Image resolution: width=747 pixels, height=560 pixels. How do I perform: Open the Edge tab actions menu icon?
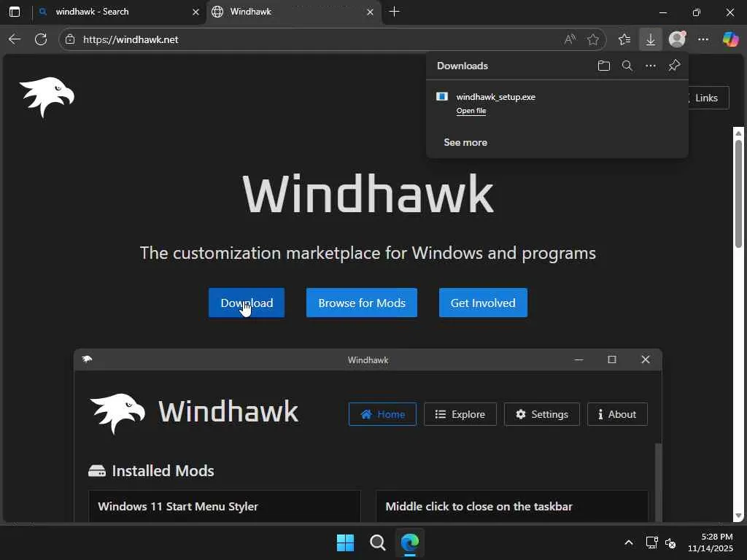[x=15, y=12]
